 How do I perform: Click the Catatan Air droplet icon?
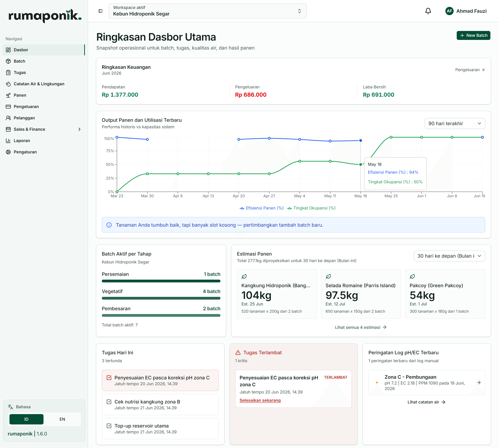8,84
